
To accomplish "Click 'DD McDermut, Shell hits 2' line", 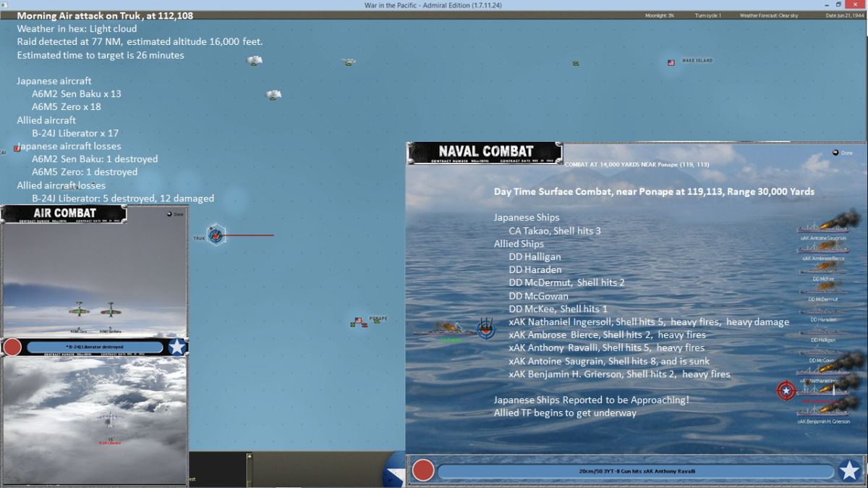I will [566, 283].
